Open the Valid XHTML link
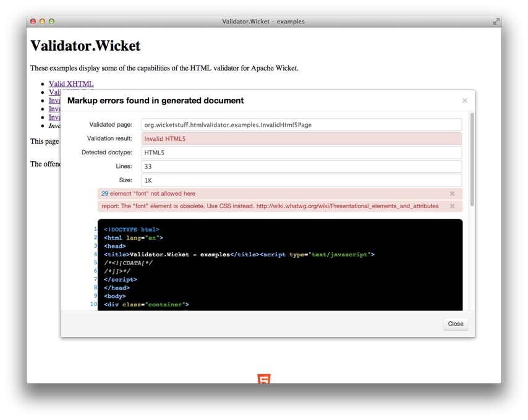 71,84
